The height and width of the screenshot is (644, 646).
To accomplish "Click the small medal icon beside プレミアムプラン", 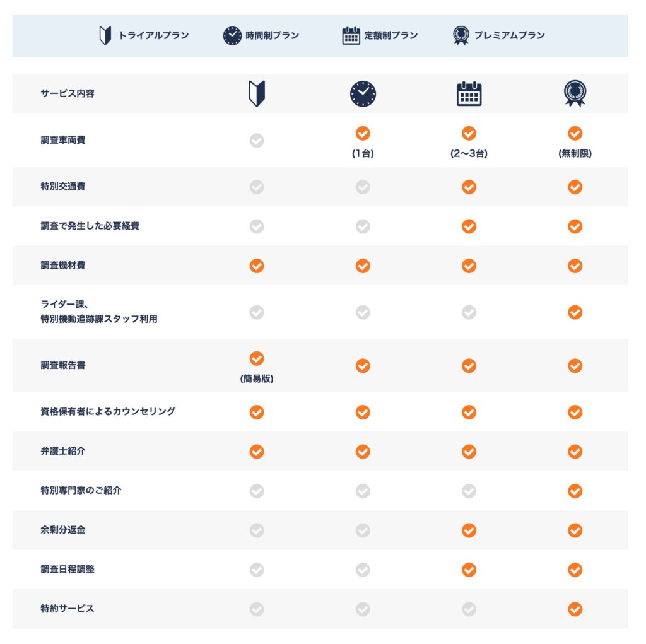I will (x=461, y=36).
